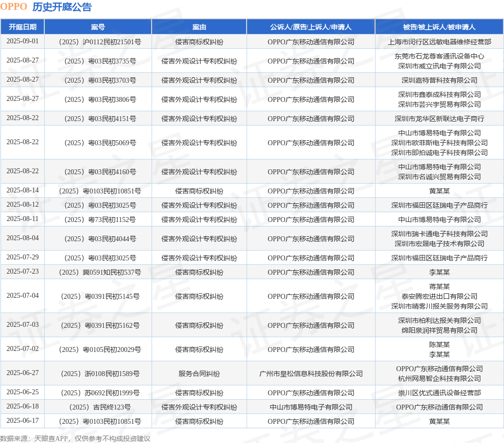Click defendant 崇川区优式通讯设备经营部
This screenshot has width=504, height=443.
pos(440,393)
